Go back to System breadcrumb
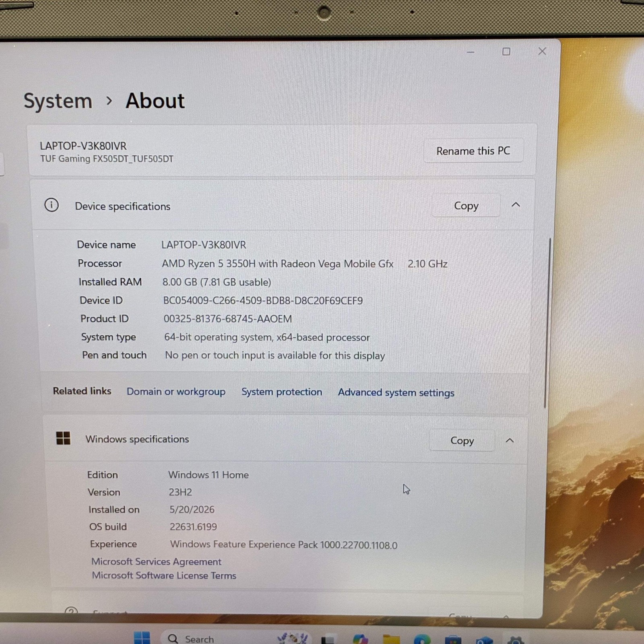The image size is (644, 644). pos(58,101)
